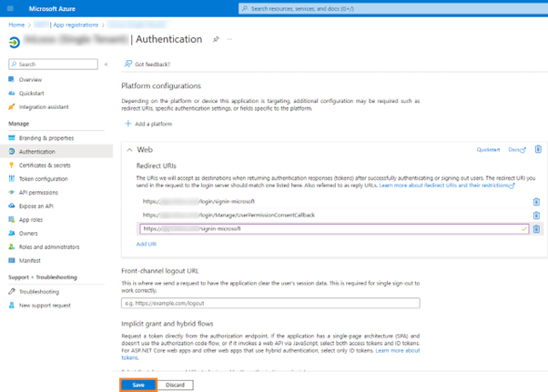
Task: Focus the Front-channel logout URL field
Action: pyautogui.click(x=270, y=303)
